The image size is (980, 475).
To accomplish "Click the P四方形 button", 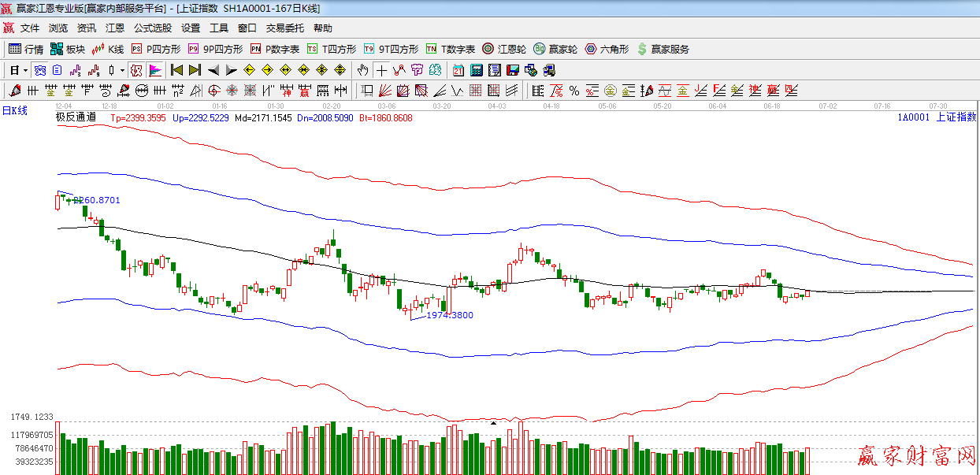I will tap(156, 49).
